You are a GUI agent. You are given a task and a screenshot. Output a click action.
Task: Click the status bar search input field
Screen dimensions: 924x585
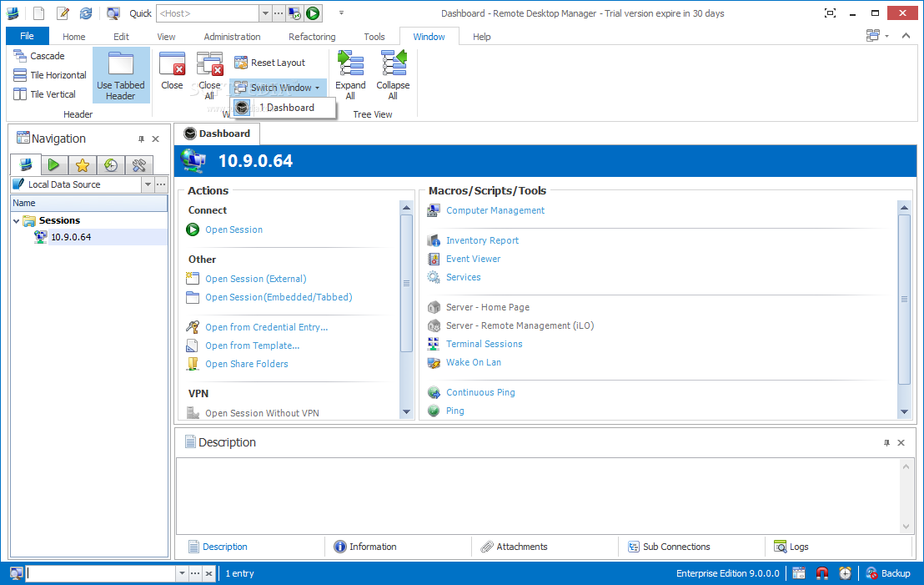102,573
